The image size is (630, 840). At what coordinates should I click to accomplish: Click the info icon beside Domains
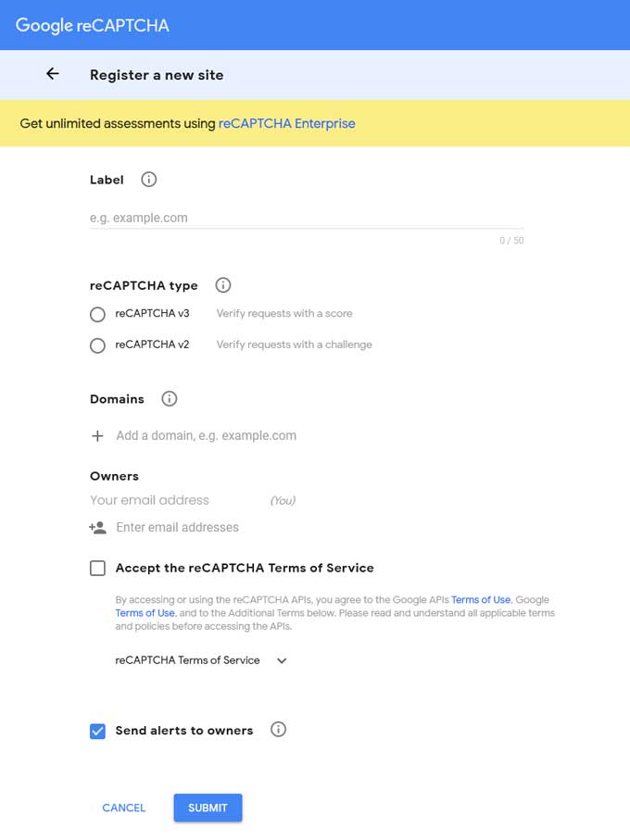click(170, 399)
